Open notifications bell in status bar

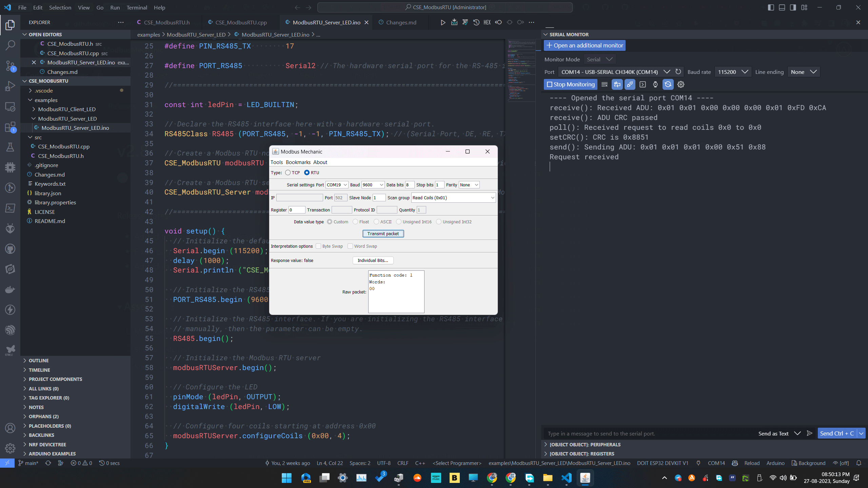(x=859, y=463)
